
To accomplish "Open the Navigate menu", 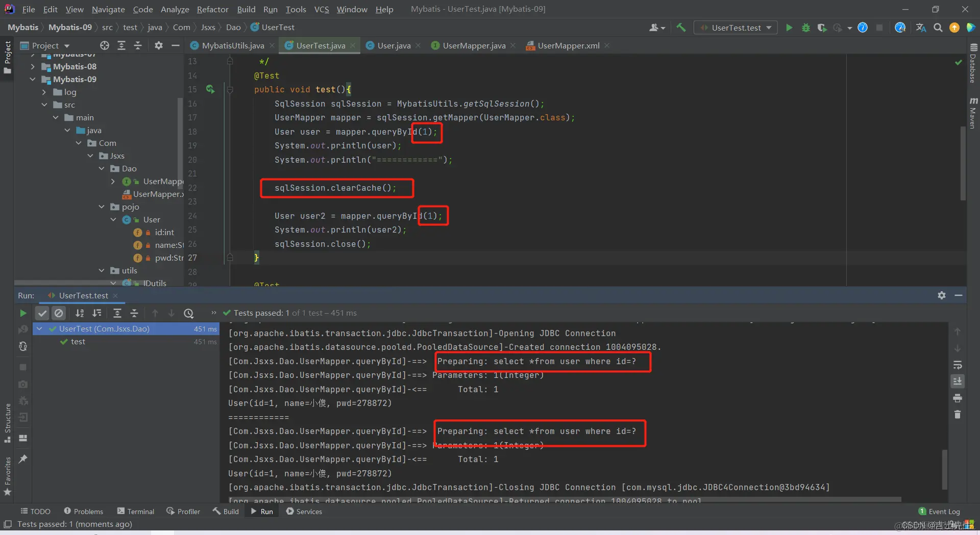I will [x=108, y=9].
